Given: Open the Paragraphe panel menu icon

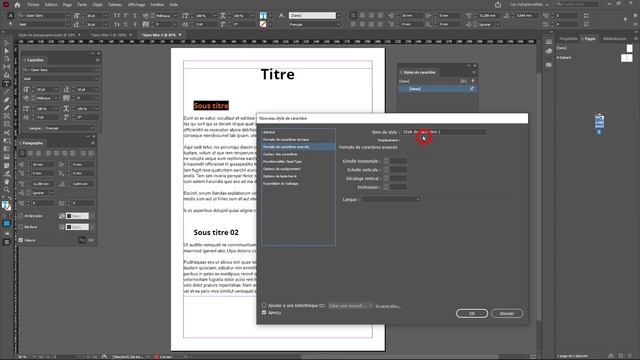Looking at the screenshot, I should [x=93, y=143].
